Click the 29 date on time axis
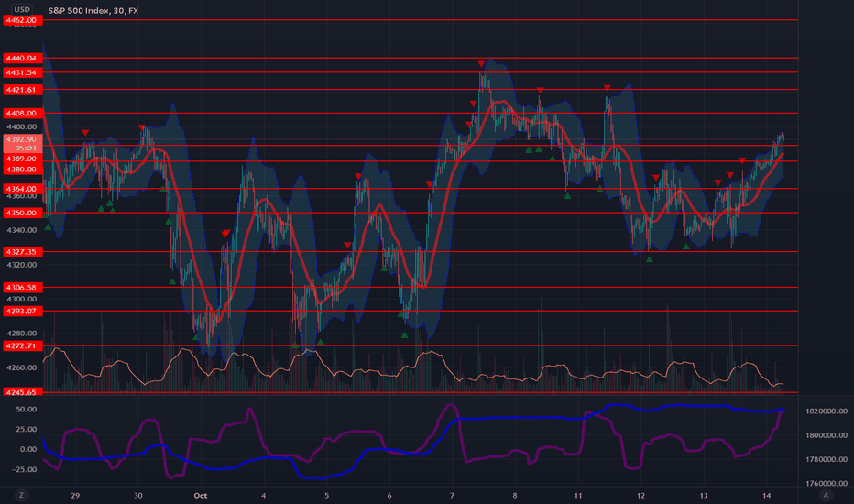 (x=75, y=495)
